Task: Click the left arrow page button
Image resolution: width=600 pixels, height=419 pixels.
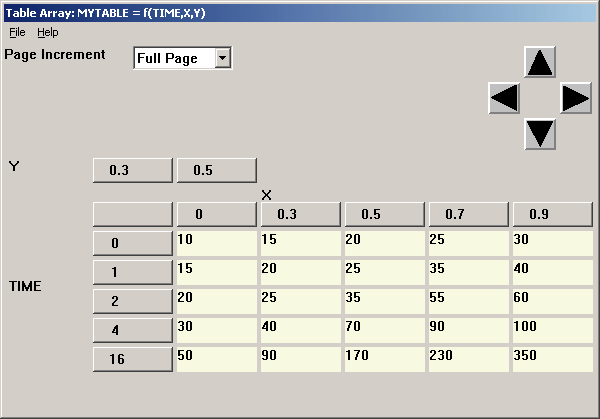Action: (x=504, y=98)
